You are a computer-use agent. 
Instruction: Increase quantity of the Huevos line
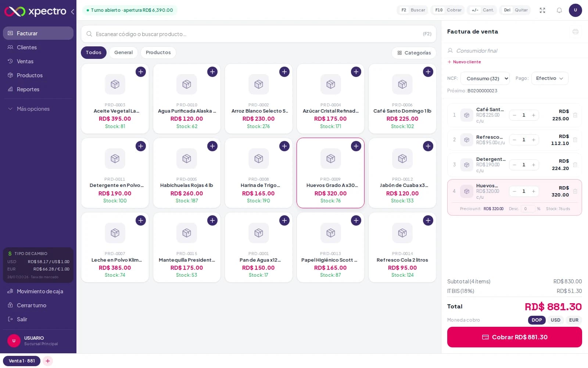point(534,191)
